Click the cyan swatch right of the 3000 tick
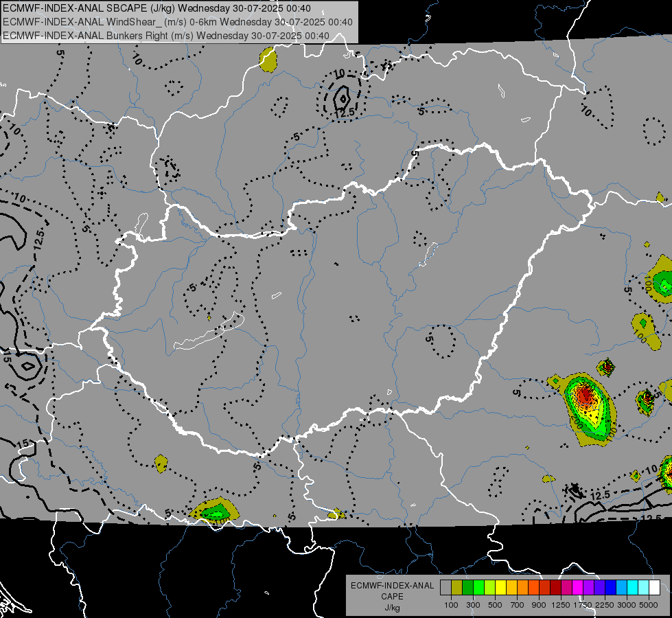The image size is (672, 618). point(632,588)
